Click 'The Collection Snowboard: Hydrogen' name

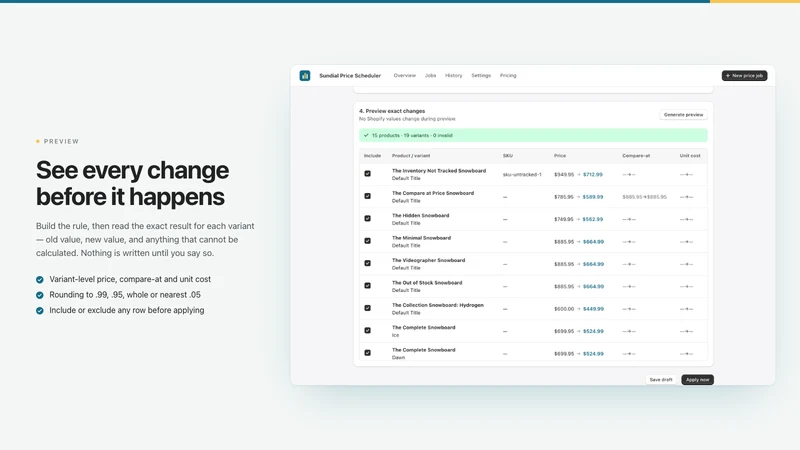tap(438, 306)
